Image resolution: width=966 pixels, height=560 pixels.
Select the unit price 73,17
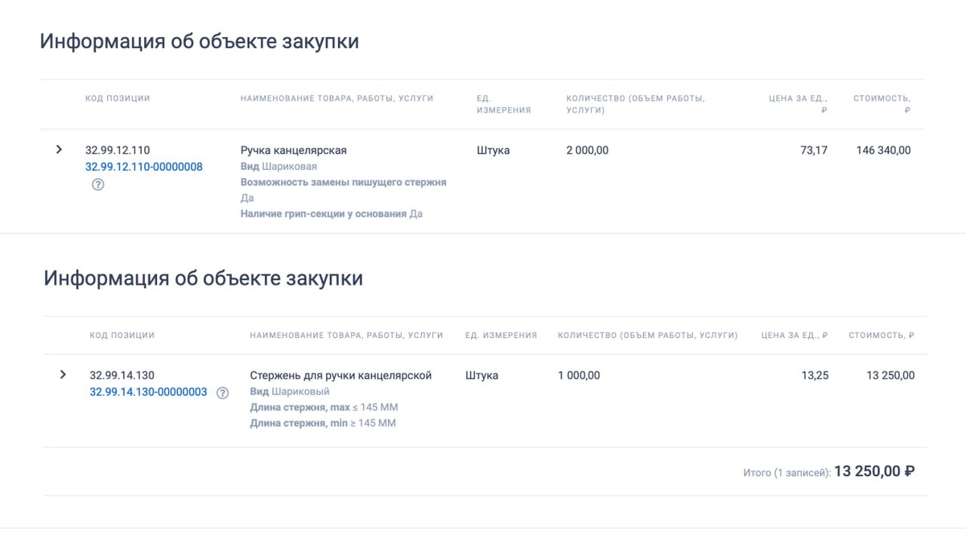pyautogui.click(x=814, y=150)
